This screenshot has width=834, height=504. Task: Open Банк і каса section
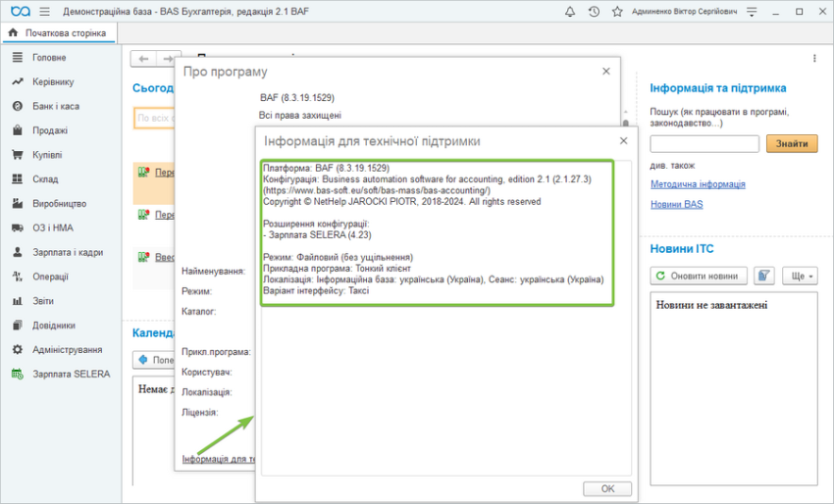click(56, 106)
